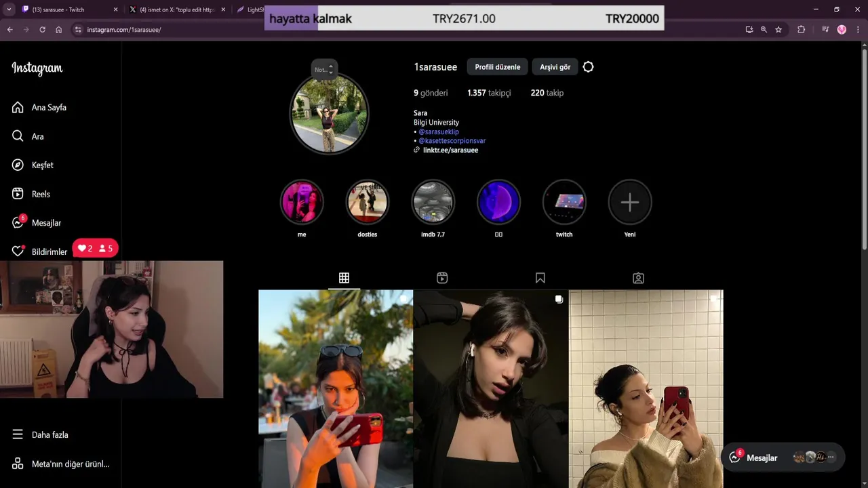Click the browser back arrow
The width and height of the screenshot is (868, 488).
[10, 30]
